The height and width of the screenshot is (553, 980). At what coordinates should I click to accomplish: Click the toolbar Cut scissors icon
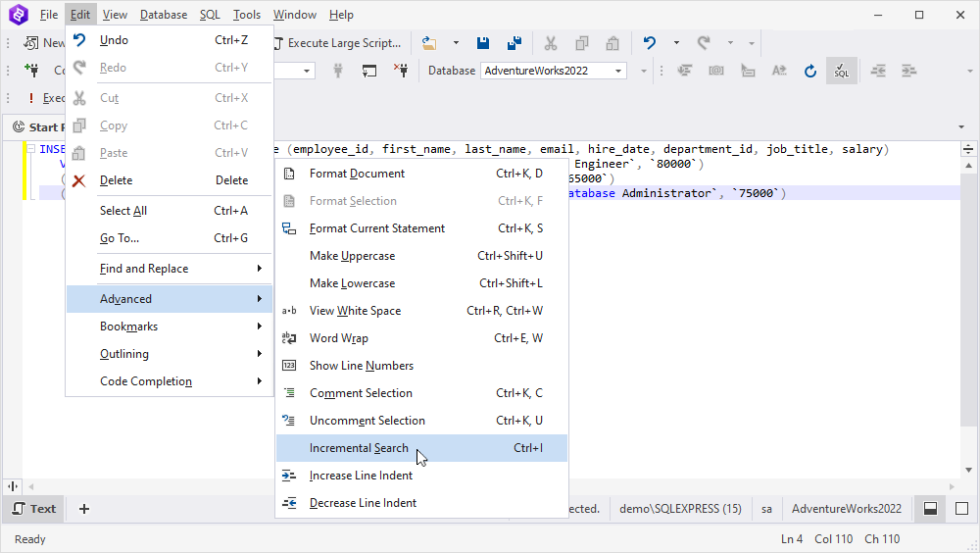pyautogui.click(x=550, y=43)
